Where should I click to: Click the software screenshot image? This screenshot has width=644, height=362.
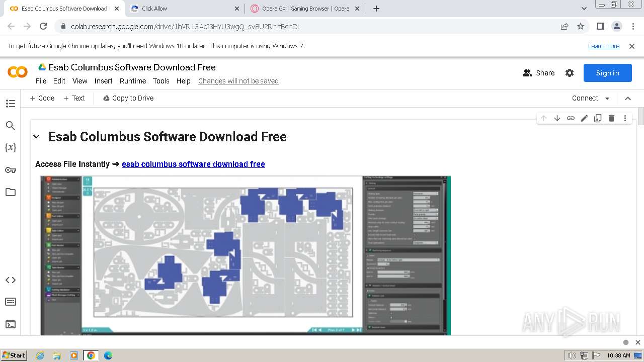246,255
